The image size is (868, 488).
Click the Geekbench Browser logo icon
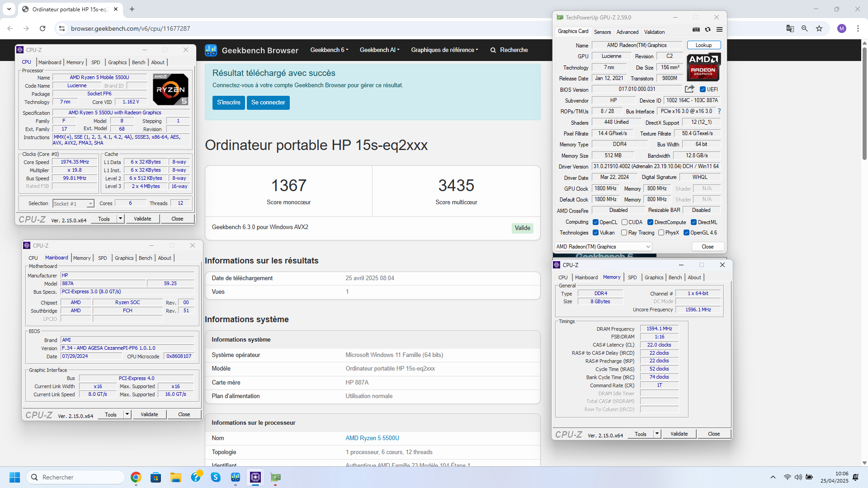click(x=211, y=50)
